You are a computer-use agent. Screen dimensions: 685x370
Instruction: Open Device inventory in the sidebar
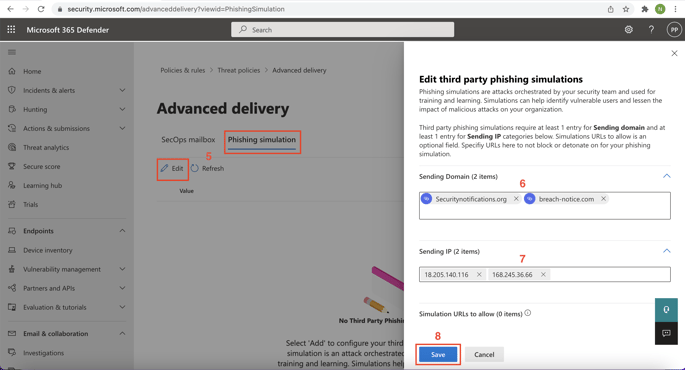(x=48, y=250)
